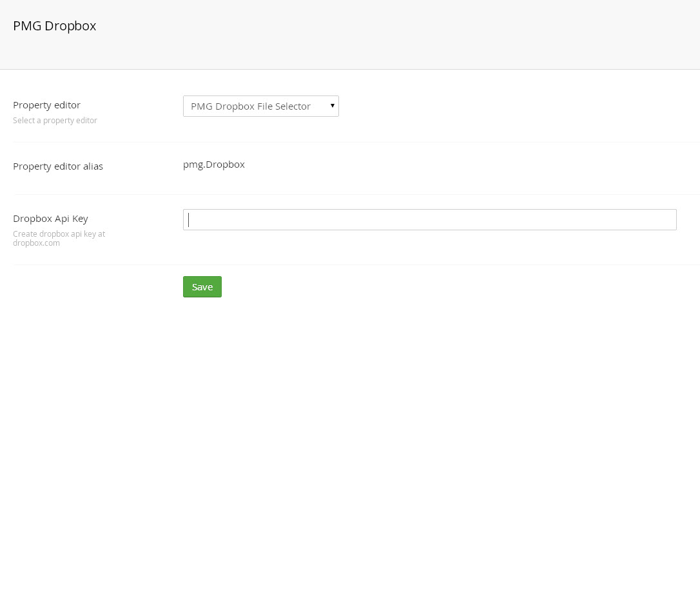700x598 pixels.
Task: Click the green Save button
Action: [202, 286]
